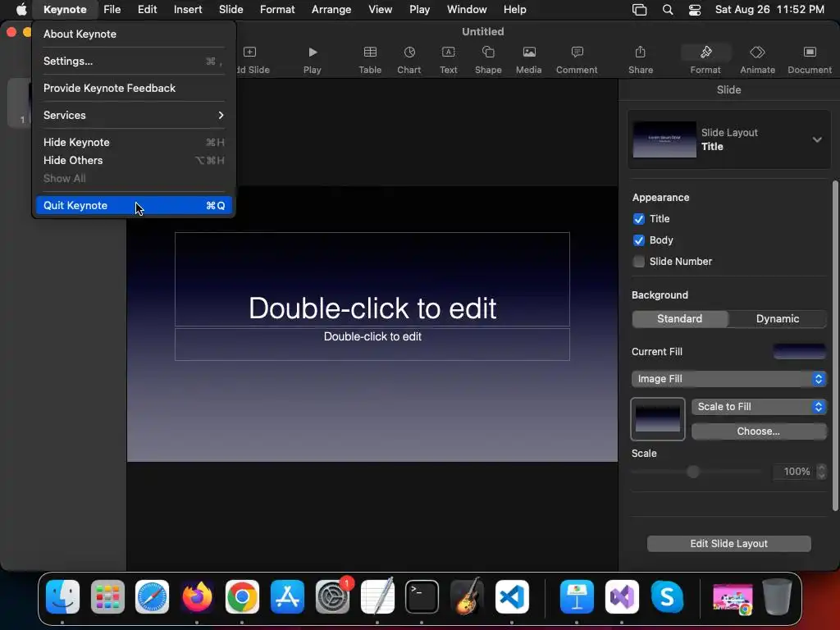Open the Scale to Fill dropdown

(759, 407)
